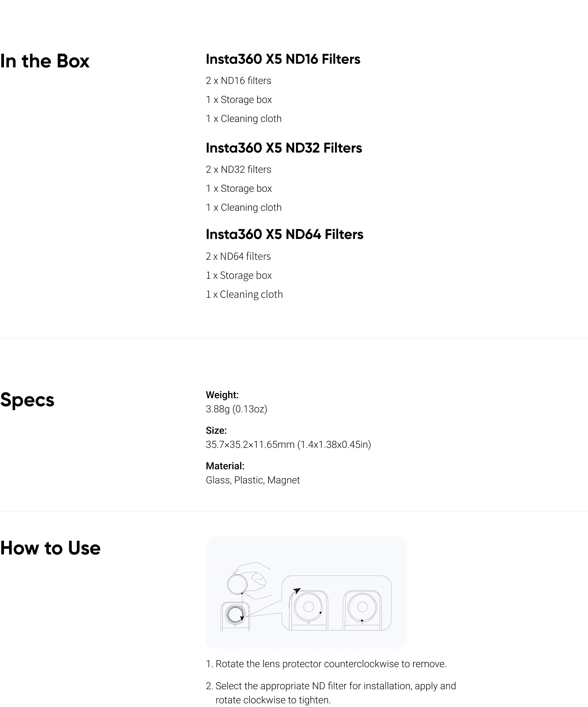Click the In the Box section title
Viewport: 588px width, 707px height.
click(x=45, y=61)
